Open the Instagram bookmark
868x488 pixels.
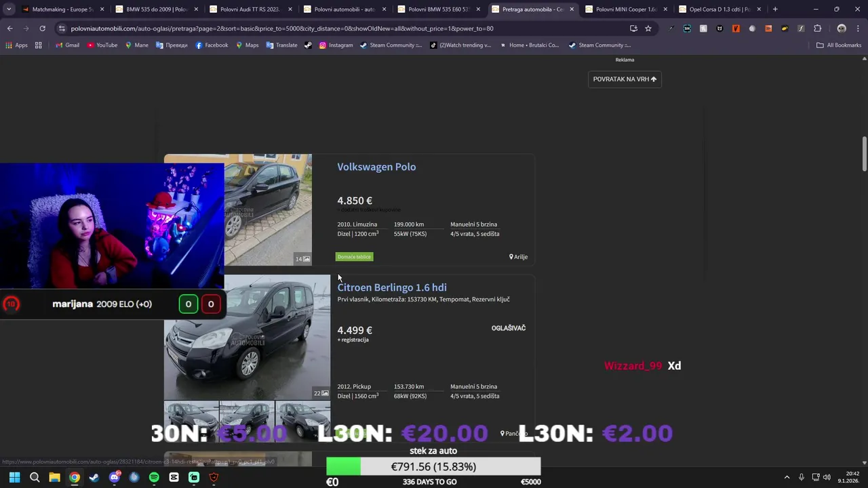[x=336, y=45]
